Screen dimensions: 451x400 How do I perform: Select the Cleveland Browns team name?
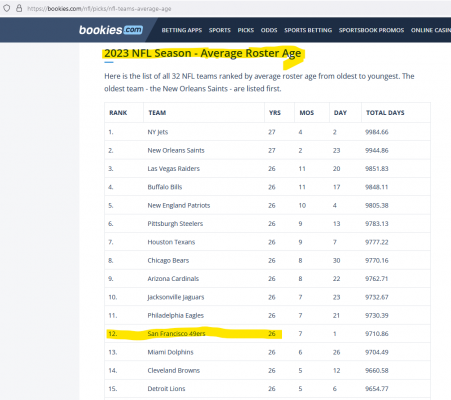pos(174,370)
